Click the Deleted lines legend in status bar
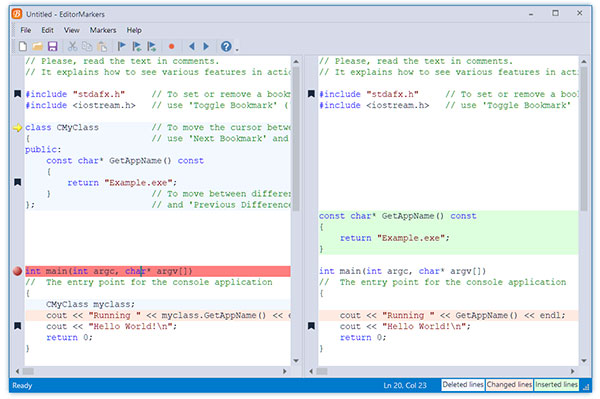The height and width of the screenshot is (399, 600). (x=463, y=385)
